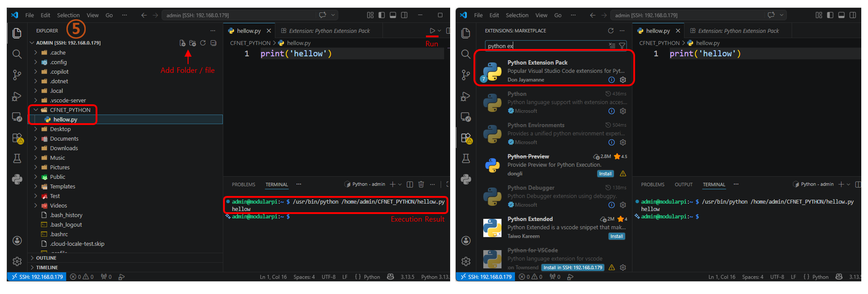Clear the extensions search results
Viewport: 868px width, 294px height.
pos(612,46)
